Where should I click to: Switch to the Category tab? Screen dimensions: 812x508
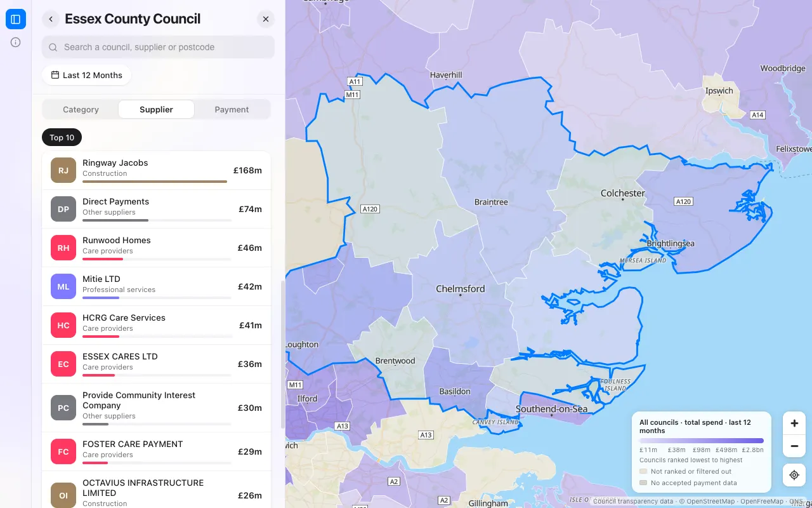81,109
